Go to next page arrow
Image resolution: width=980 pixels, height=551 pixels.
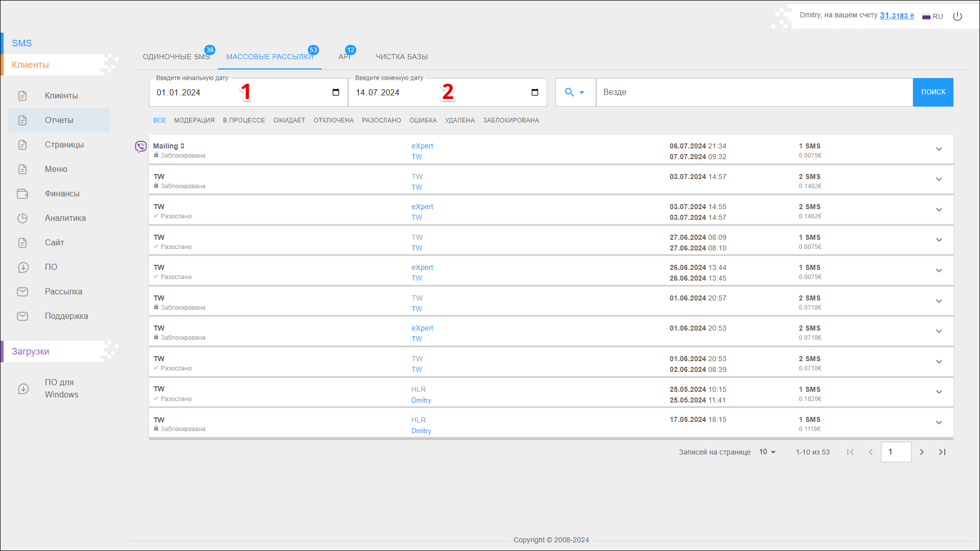pyautogui.click(x=922, y=452)
